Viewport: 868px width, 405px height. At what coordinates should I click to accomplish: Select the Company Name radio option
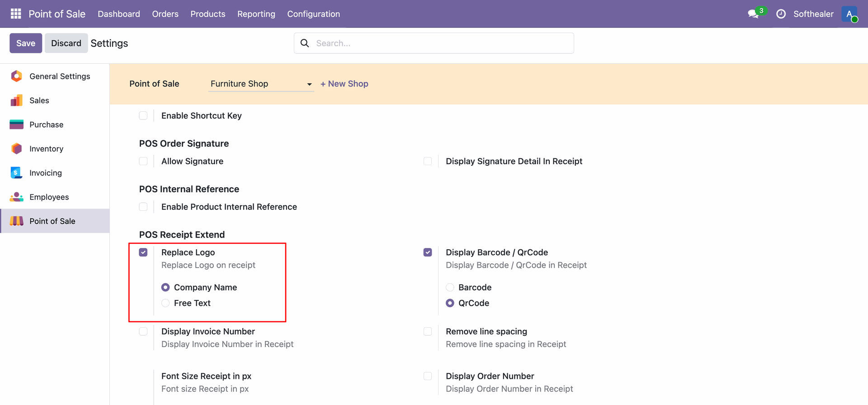165,287
